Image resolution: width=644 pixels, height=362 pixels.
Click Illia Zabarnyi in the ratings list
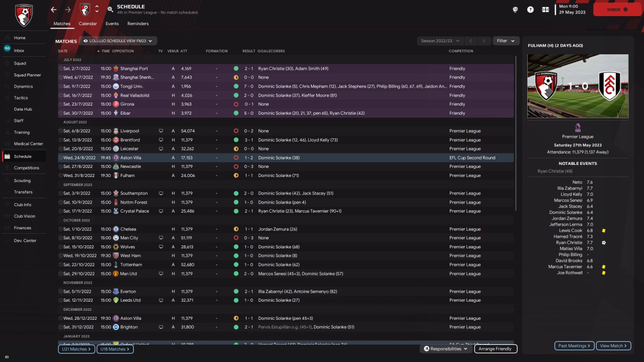(x=570, y=189)
